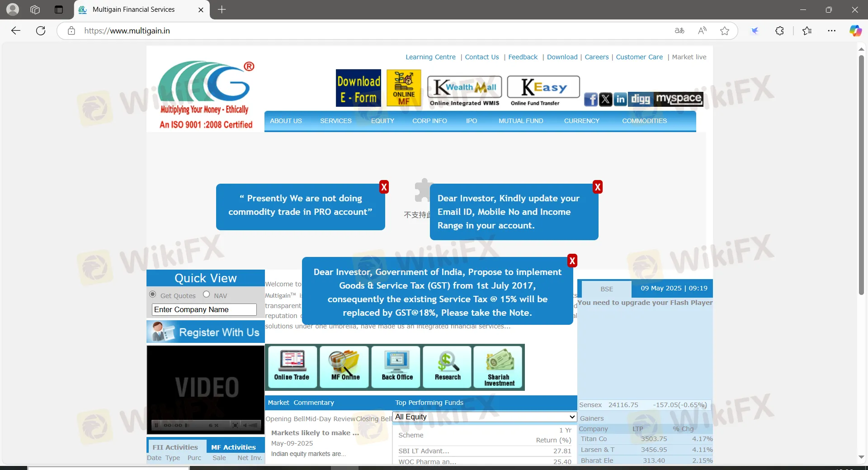Click the Contact Us link
The height and width of the screenshot is (470, 868).
click(x=482, y=57)
